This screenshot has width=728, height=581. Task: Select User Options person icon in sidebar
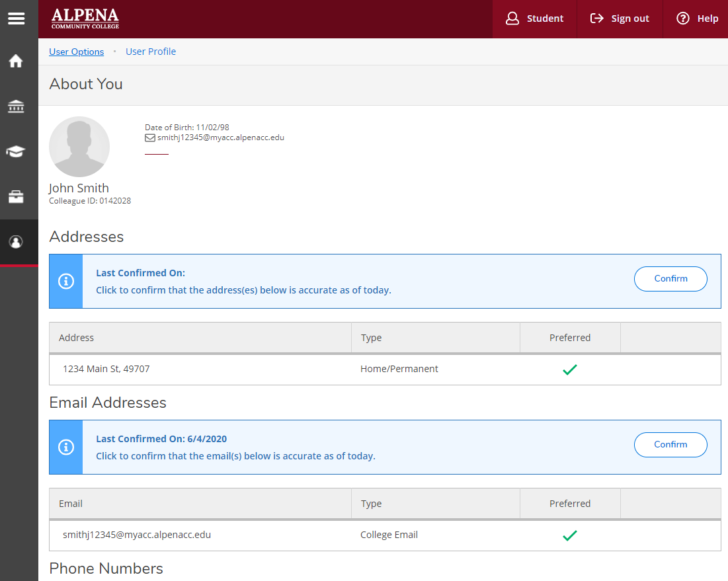tap(16, 242)
